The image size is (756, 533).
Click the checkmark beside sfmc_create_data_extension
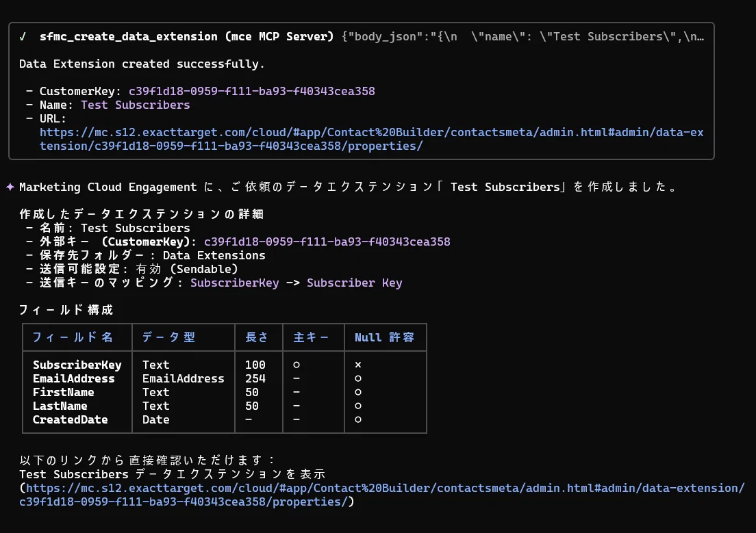(23, 37)
